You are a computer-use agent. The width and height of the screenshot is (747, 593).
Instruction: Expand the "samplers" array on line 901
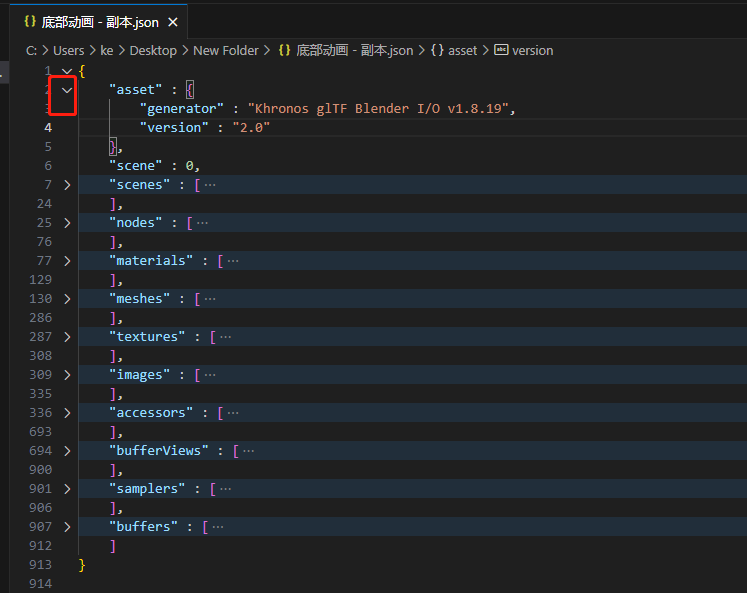67,489
